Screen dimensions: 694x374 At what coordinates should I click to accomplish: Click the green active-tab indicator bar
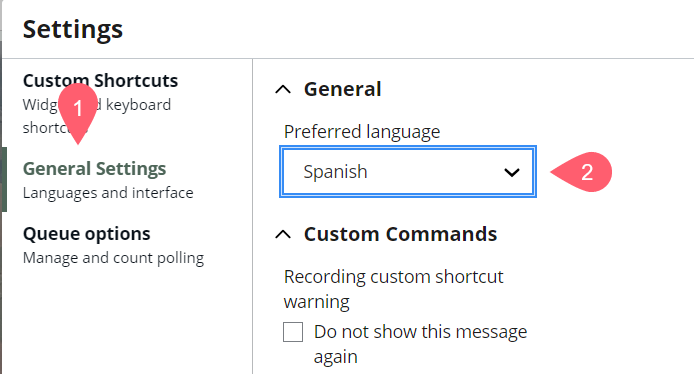pyautogui.click(x=4, y=180)
